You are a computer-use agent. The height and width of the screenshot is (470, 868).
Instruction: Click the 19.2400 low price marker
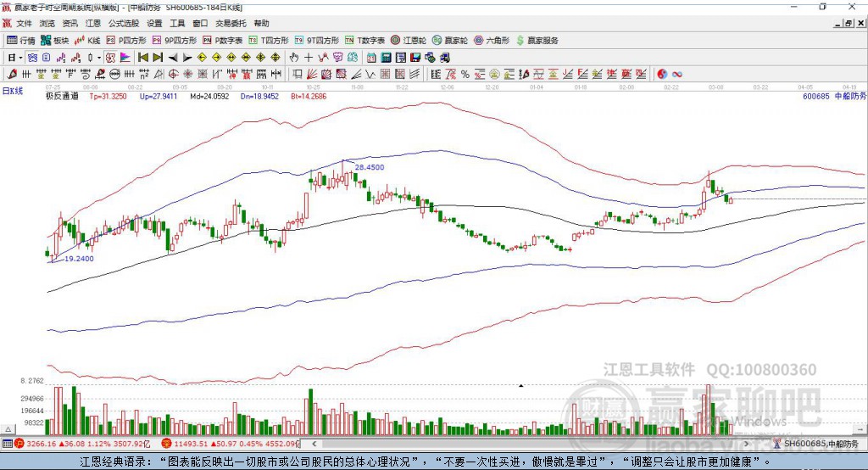[x=79, y=259]
